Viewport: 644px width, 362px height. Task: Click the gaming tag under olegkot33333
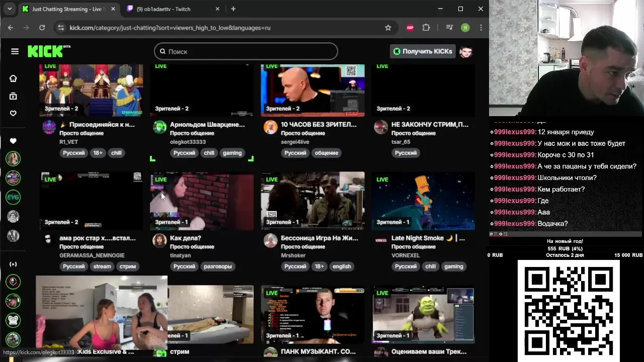click(x=232, y=153)
